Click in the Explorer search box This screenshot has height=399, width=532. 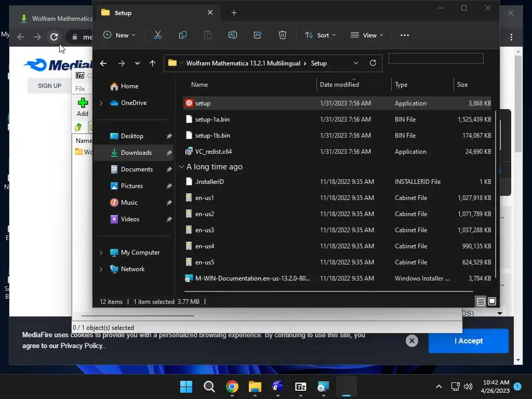tap(436, 59)
